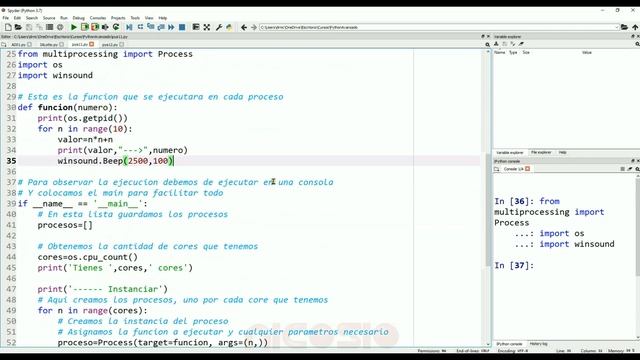
Task: Go back with left arrow
Action: 244,27
